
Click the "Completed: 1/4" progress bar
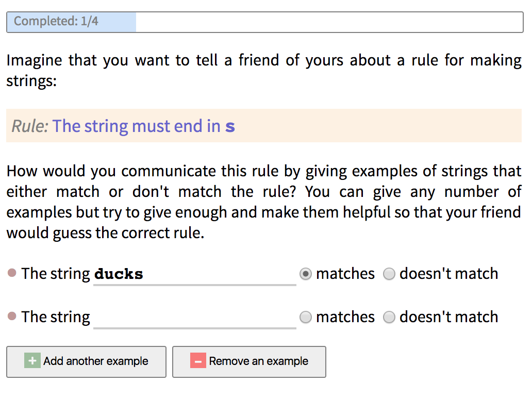pyautogui.click(x=264, y=22)
